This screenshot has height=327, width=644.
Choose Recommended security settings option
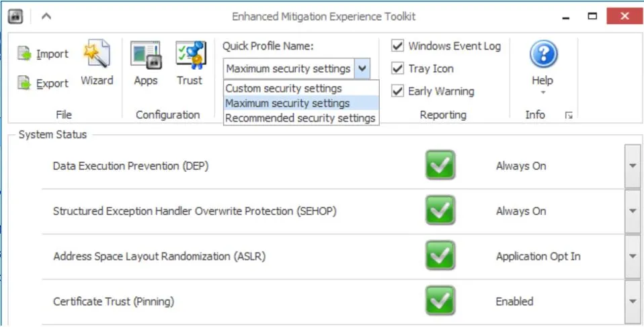[x=300, y=118]
